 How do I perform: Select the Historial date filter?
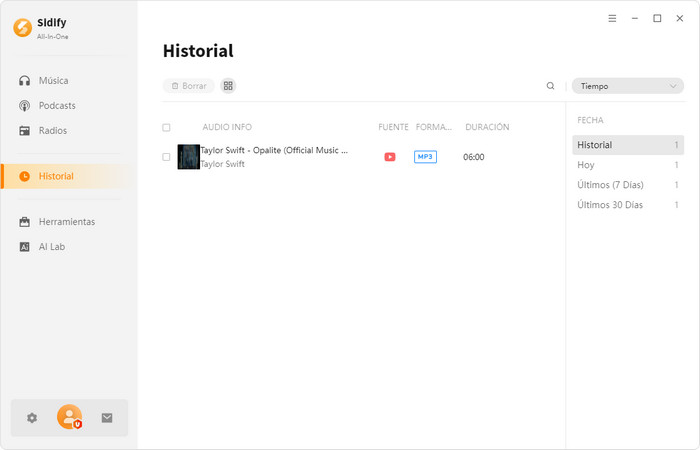[628, 145]
